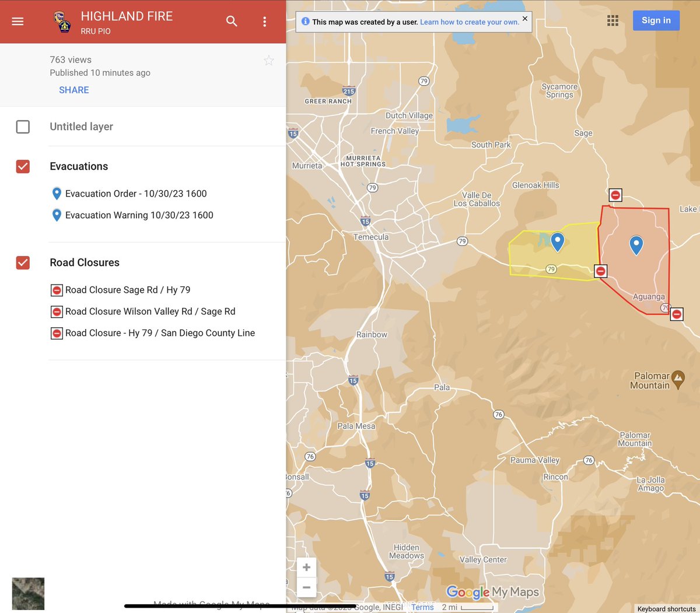
Task: Open the Google apps grid
Action: pos(612,20)
